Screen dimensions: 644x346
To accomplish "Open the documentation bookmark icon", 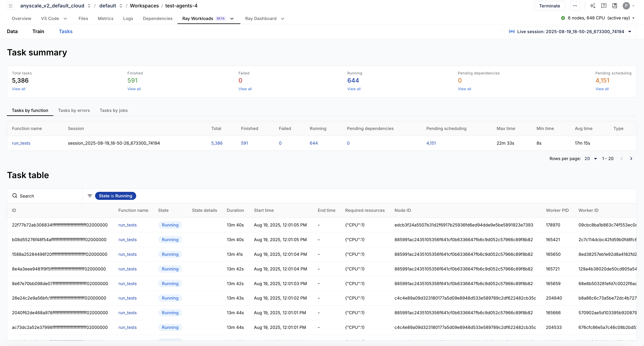I will [x=615, y=6].
